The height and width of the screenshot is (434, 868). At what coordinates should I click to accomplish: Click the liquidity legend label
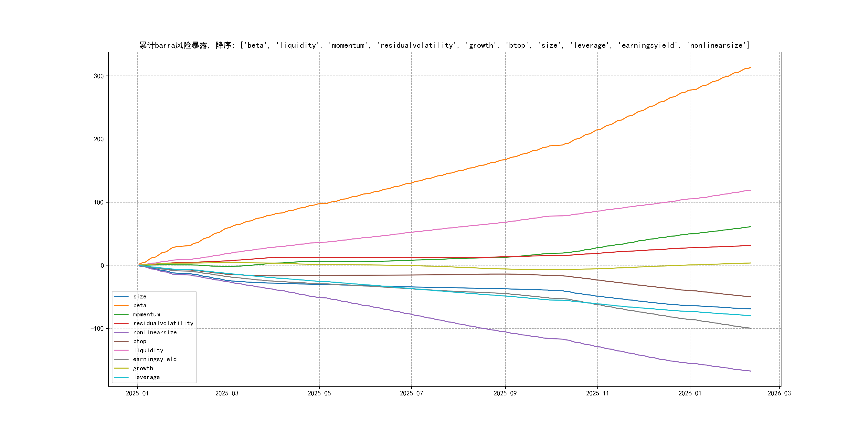click(148, 350)
